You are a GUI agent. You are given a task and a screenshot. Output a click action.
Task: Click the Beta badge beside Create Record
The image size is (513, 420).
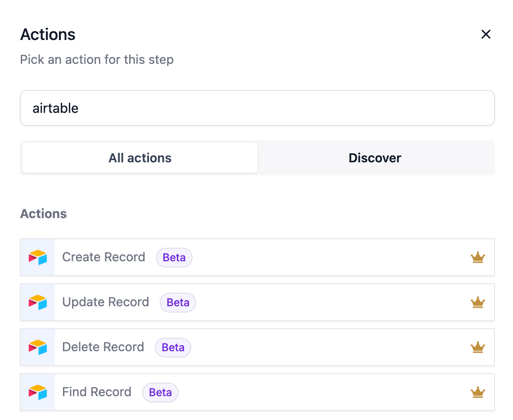point(174,257)
